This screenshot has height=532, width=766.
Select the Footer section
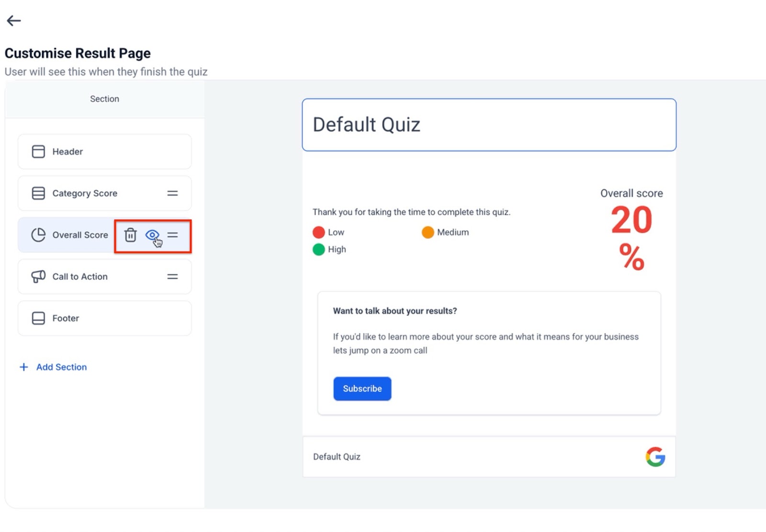pos(104,318)
